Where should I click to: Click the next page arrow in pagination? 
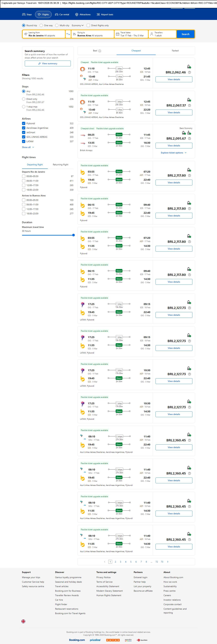pyautogui.click(x=168, y=562)
